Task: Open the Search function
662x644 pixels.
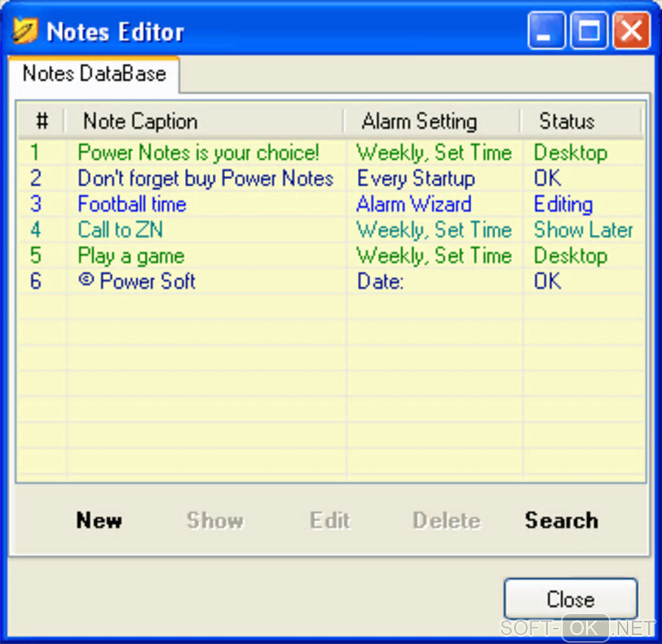Action: click(561, 520)
